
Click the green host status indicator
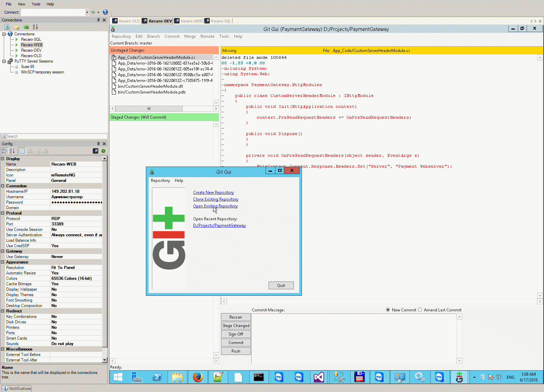(103, 151)
